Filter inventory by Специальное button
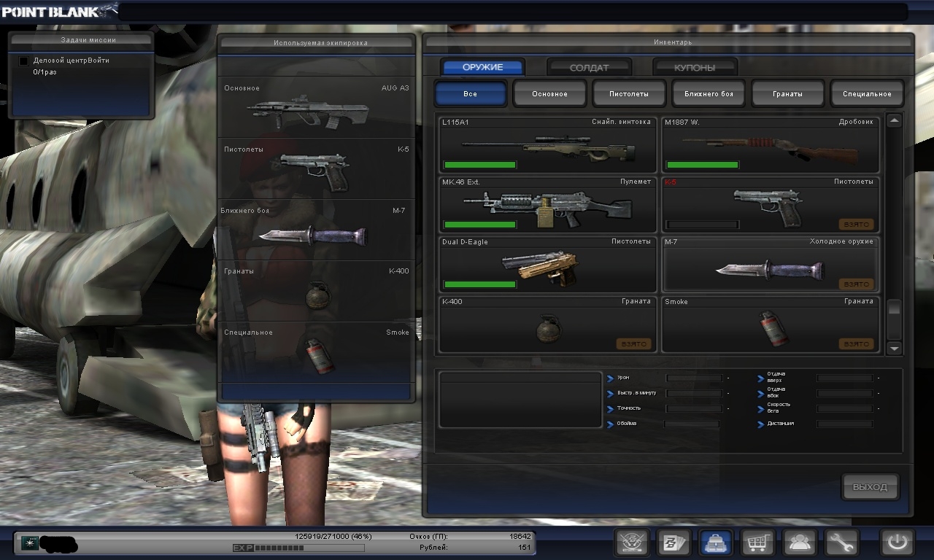Image resolution: width=934 pixels, height=560 pixels. click(867, 94)
